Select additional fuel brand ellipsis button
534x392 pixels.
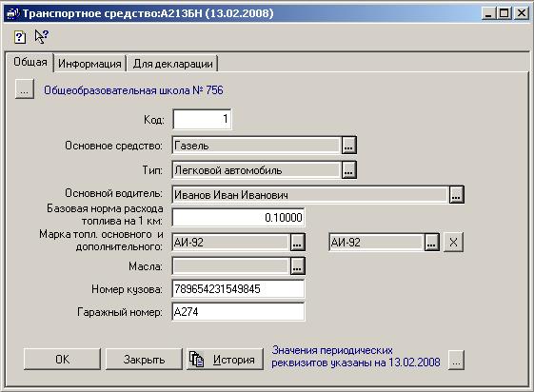[431, 243]
